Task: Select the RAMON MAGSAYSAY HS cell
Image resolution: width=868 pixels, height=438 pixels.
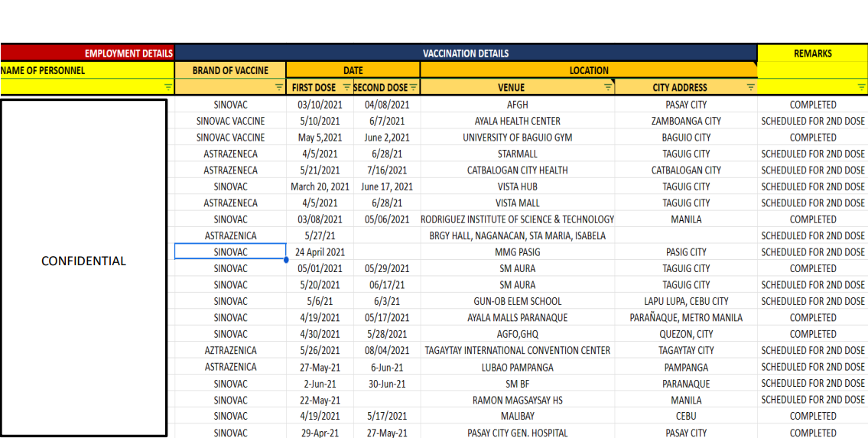Action: (x=517, y=400)
